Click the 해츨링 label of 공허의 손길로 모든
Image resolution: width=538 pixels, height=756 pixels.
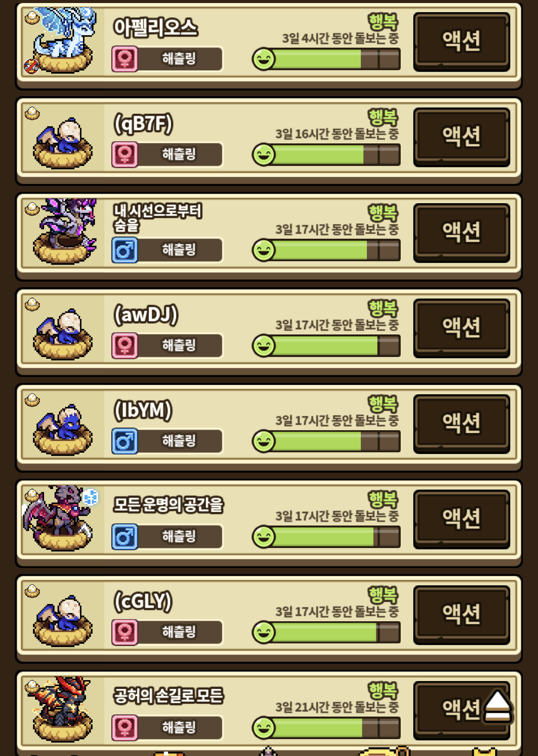pyautogui.click(x=179, y=728)
